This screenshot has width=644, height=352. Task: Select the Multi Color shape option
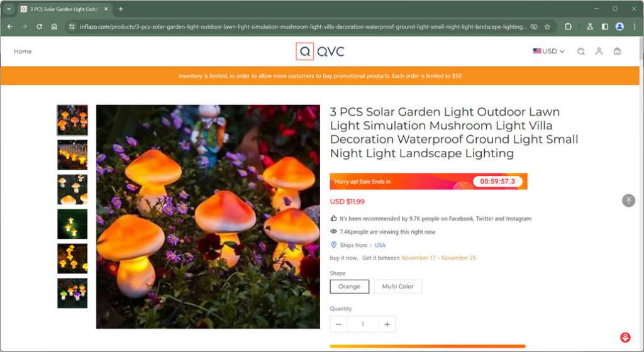[x=397, y=287]
